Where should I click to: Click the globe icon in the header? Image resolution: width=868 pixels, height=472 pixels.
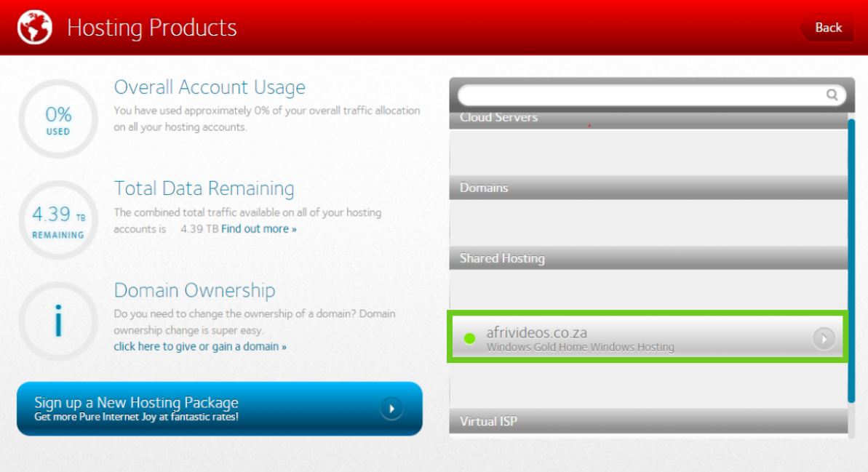point(35,28)
